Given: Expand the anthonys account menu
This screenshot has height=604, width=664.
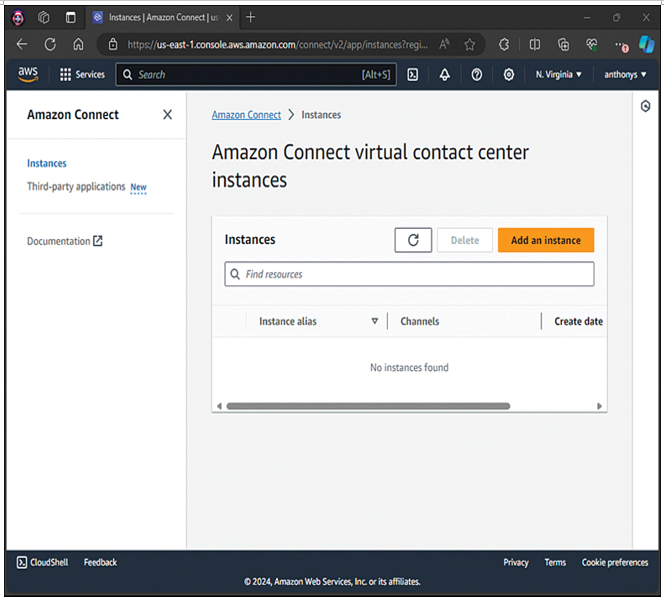Looking at the screenshot, I should click(625, 75).
